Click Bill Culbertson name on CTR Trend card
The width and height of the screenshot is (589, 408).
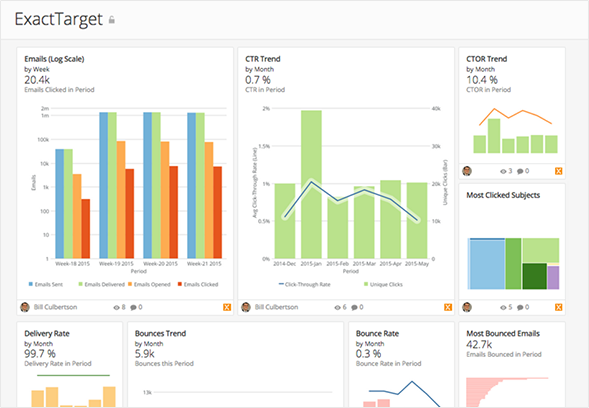pyautogui.click(x=276, y=307)
